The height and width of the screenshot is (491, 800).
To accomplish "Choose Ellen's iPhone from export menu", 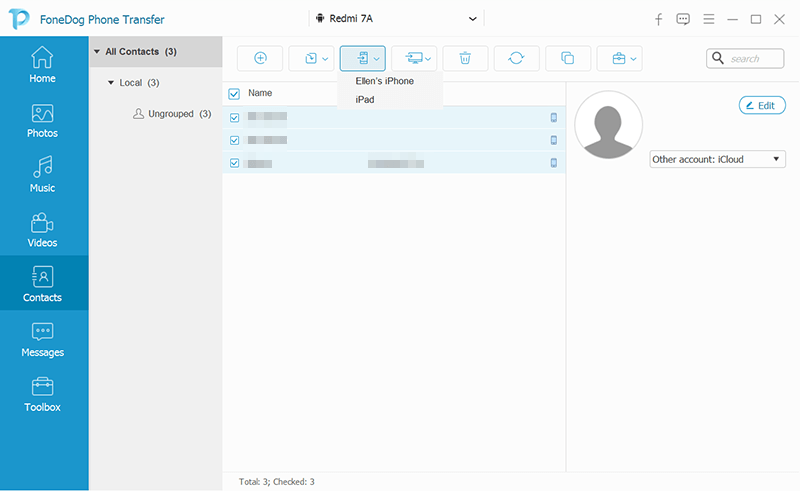I will pos(384,81).
